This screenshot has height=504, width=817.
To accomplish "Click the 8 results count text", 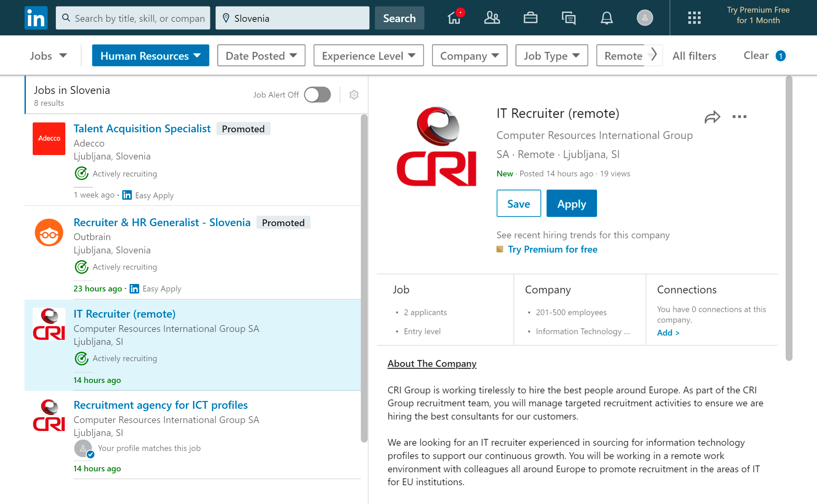I will [49, 103].
